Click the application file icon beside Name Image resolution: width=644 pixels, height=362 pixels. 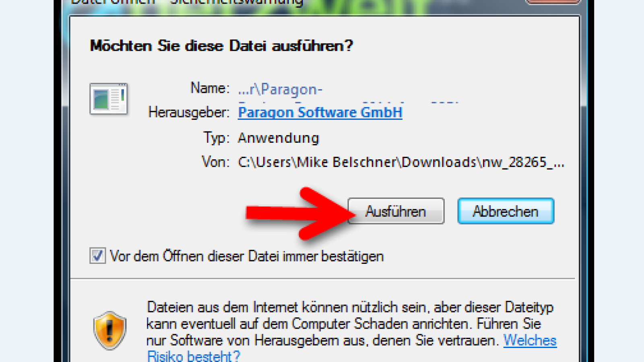[109, 99]
